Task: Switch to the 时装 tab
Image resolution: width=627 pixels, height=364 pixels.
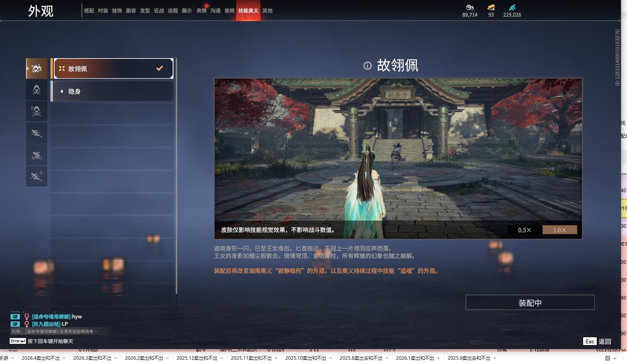Action: [102, 11]
